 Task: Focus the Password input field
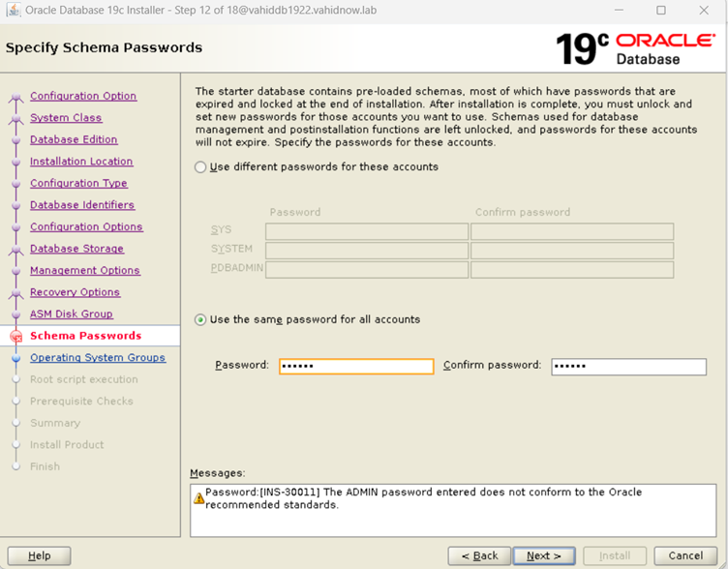point(356,366)
